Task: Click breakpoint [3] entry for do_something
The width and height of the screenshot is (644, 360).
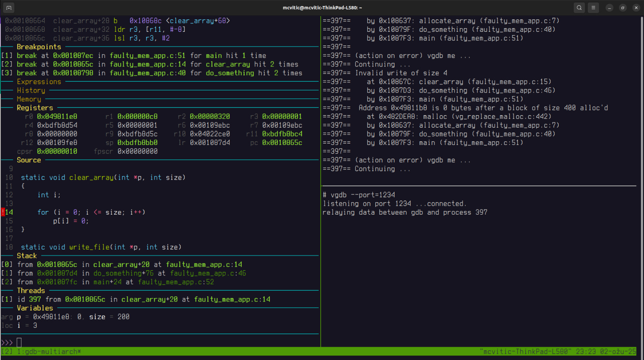Action: tap(151, 73)
